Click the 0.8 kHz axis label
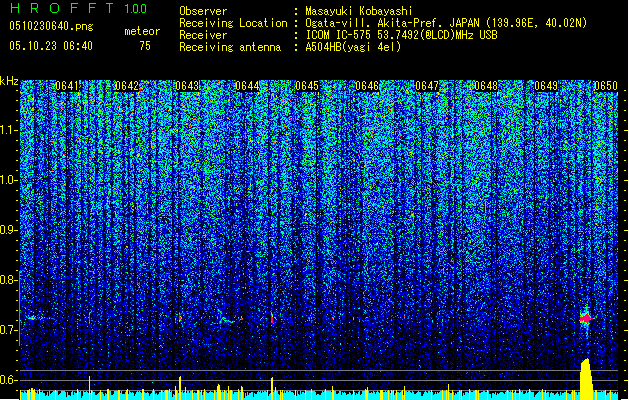The width and height of the screenshot is (629, 400). pyautogui.click(x=8, y=280)
